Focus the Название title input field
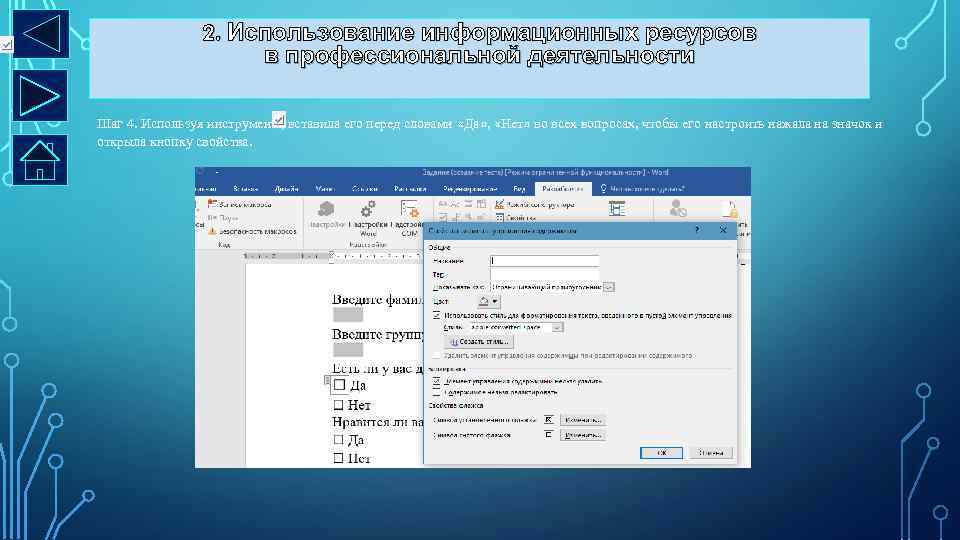 pyautogui.click(x=544, y=261)
